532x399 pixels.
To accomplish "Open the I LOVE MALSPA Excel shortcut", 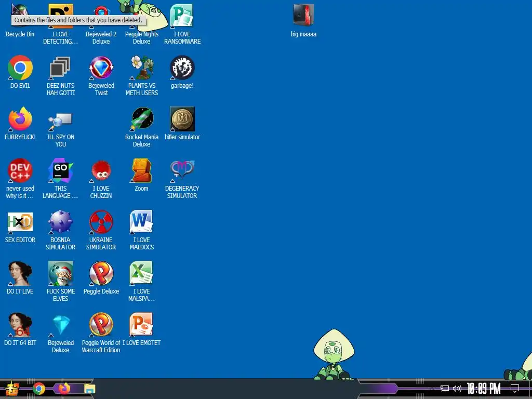I will tap(142, 282).
